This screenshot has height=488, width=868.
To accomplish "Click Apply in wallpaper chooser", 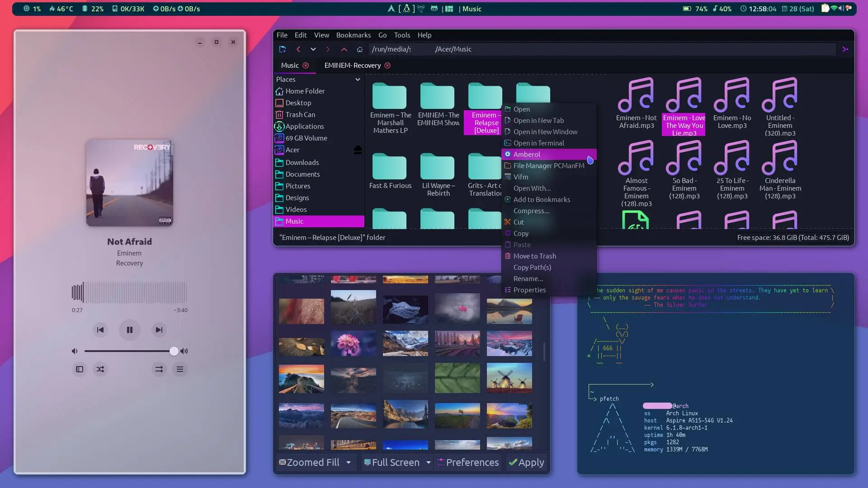I will click(526, 462).
